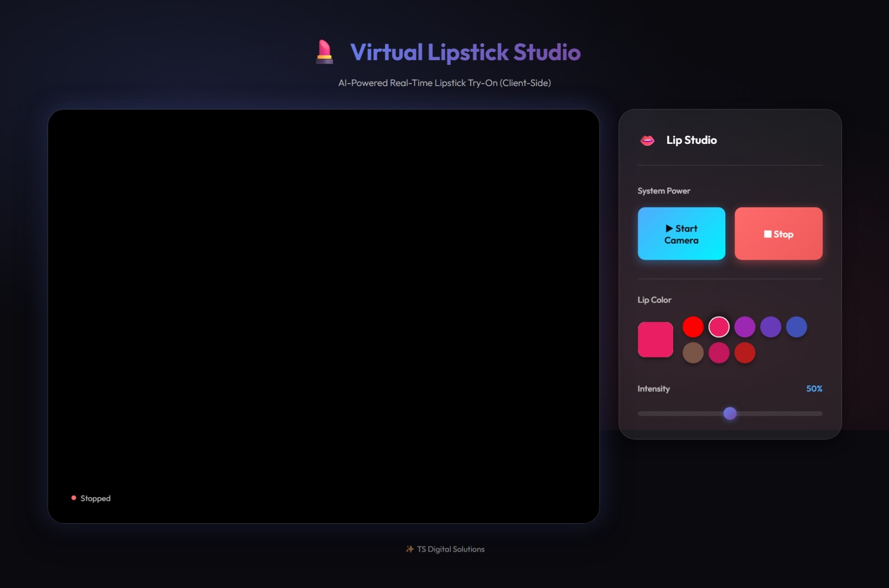Click the 50% intensity value label
889x588 pixels.
pyautogui.click(x=814, y=388)
